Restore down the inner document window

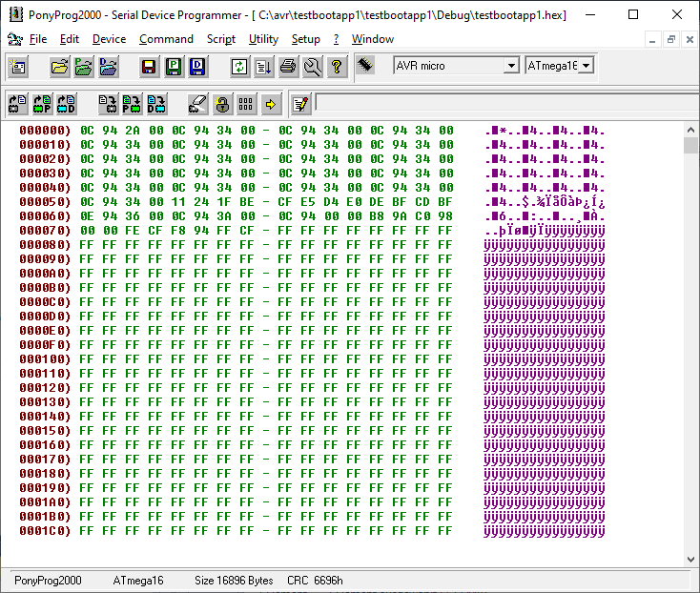(x=671, y=40)
